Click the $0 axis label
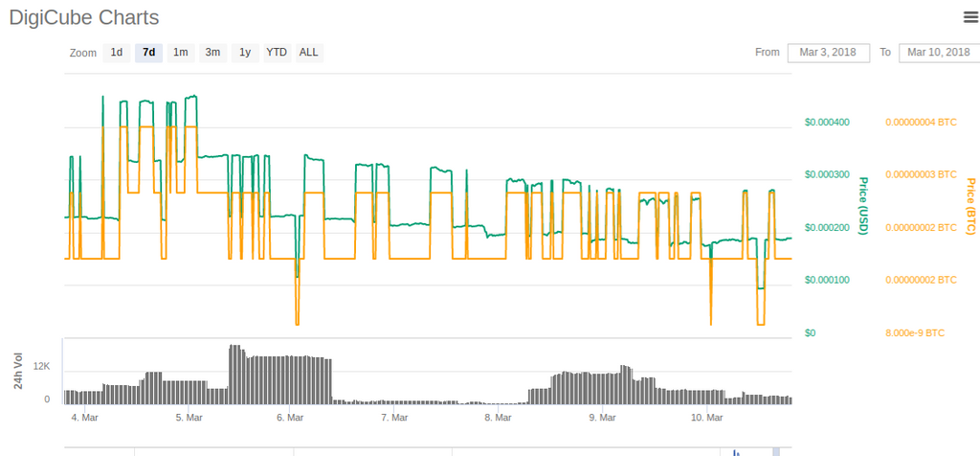The width and height of the screenshot is (980, 456). point(810,332)
